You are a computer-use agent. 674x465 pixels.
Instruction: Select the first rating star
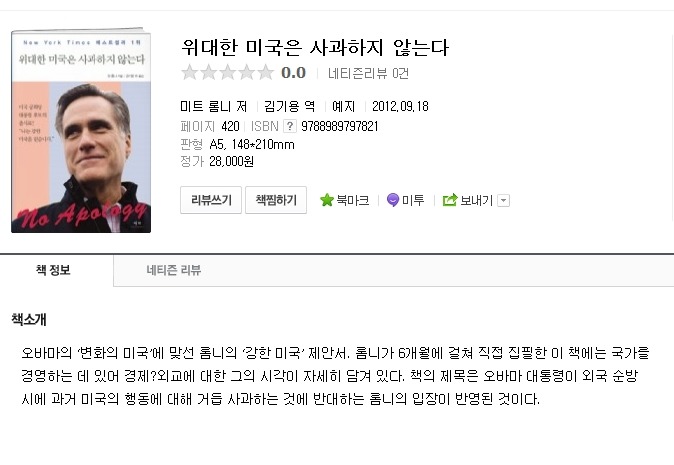[189, 72]
